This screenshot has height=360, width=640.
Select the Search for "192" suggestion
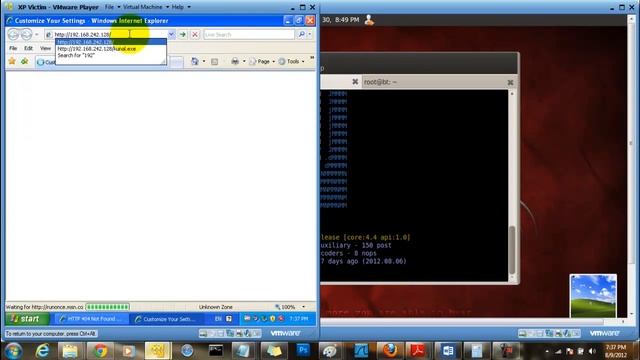tap(111, 55)
